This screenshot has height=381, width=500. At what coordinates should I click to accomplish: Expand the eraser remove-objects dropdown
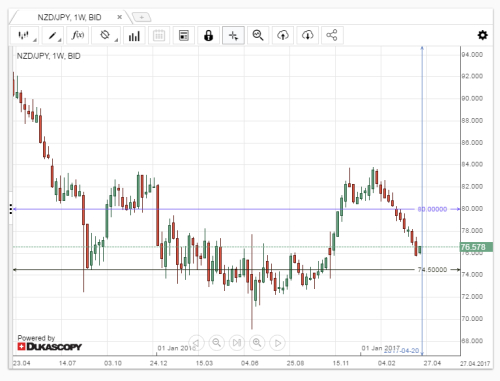(106, 35)
